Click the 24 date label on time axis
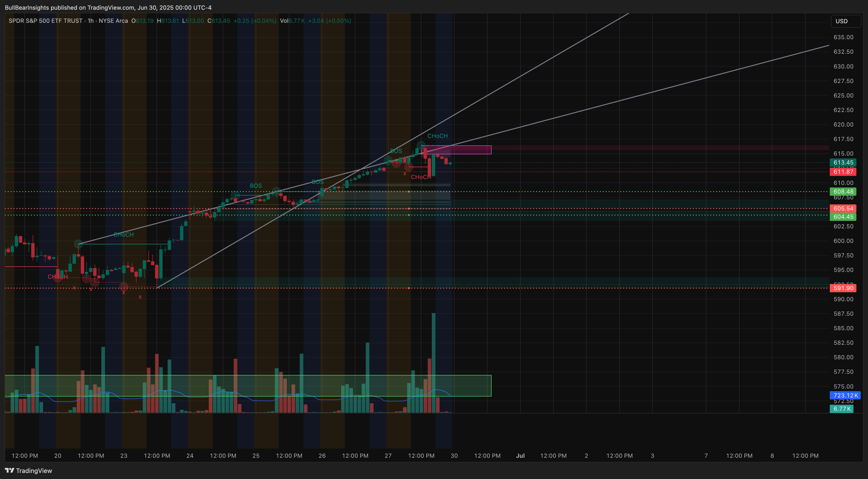Screen dimensions: 868x479 pyautogui.click(x=190, y=456)
